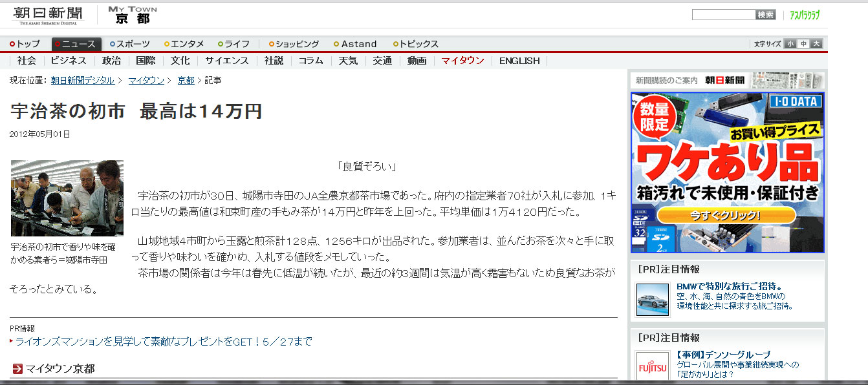The height and width of the screenshot is (385, 868).
Task: Click the Fujitsu logo icon
Action: pyautogui.click(x=652, y=368)
